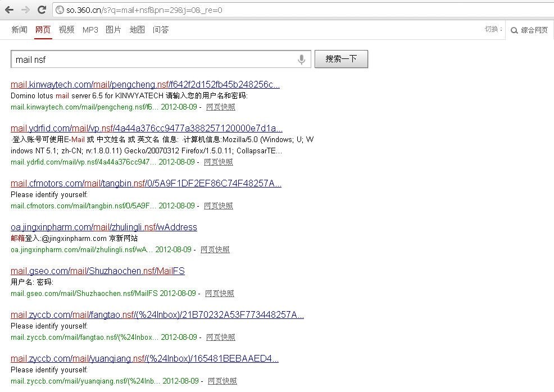
Task: Click the browser forward arrow
Action: (25, 10)
